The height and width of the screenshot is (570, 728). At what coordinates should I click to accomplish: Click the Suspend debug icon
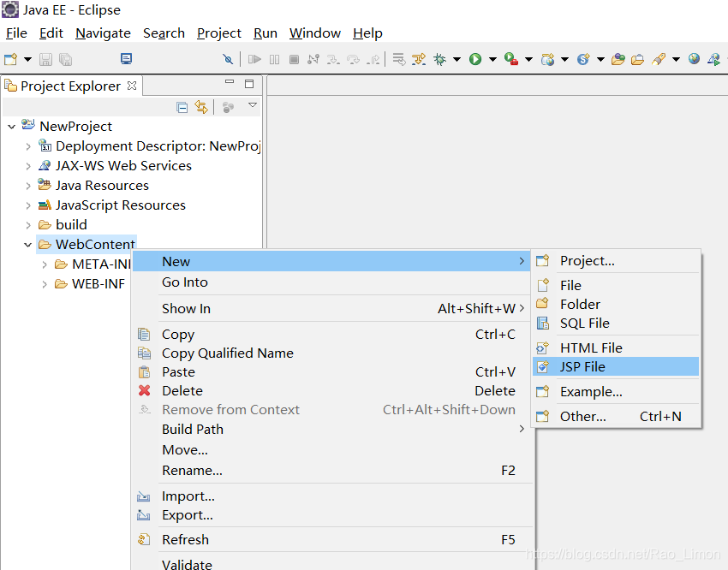(274, 59)
